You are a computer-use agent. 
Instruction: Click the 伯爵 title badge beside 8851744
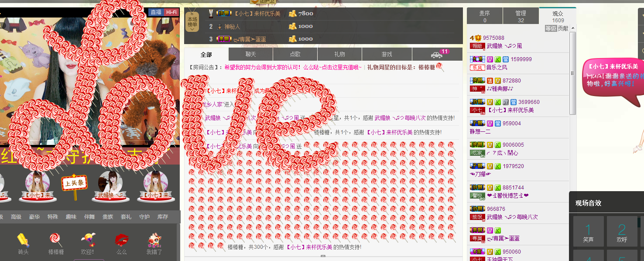(x=477, y=188)
